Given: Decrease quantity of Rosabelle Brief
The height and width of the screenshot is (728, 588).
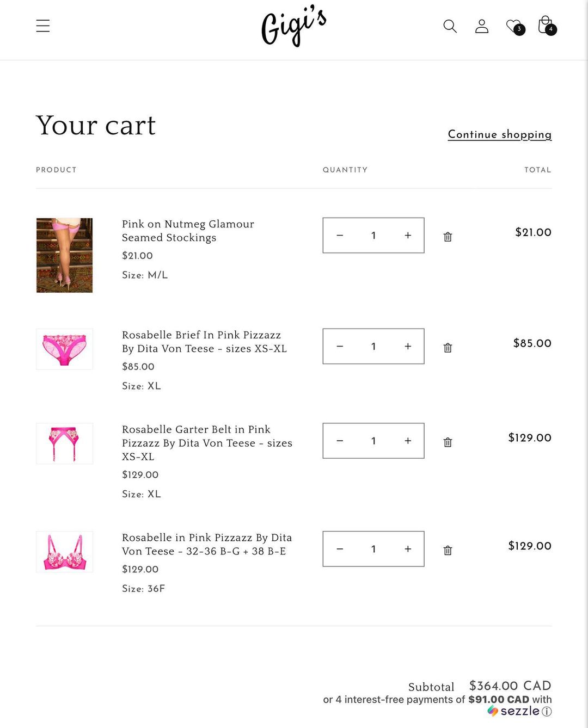Looking at the screenshot, I should click(340, 347).
